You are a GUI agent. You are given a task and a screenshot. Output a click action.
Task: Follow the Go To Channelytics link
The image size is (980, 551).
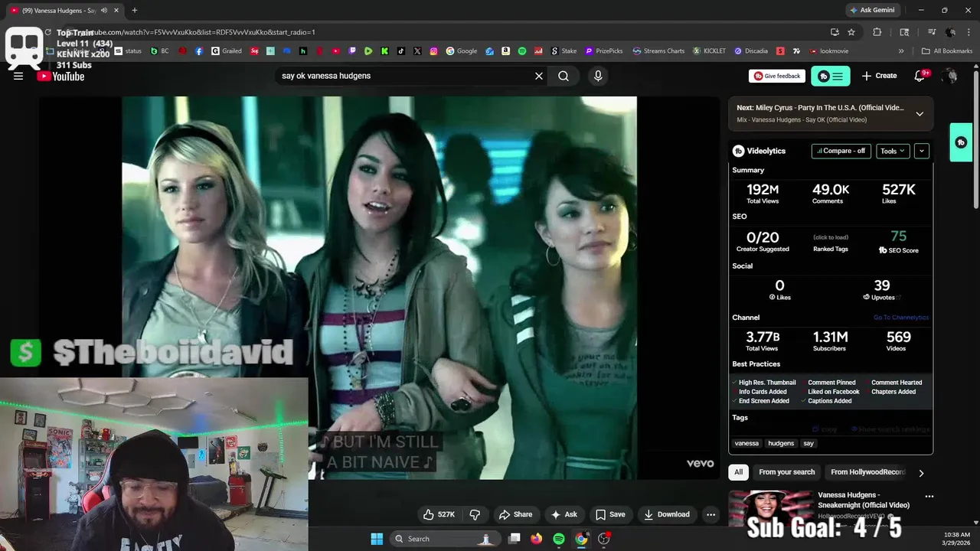point(900,318)
